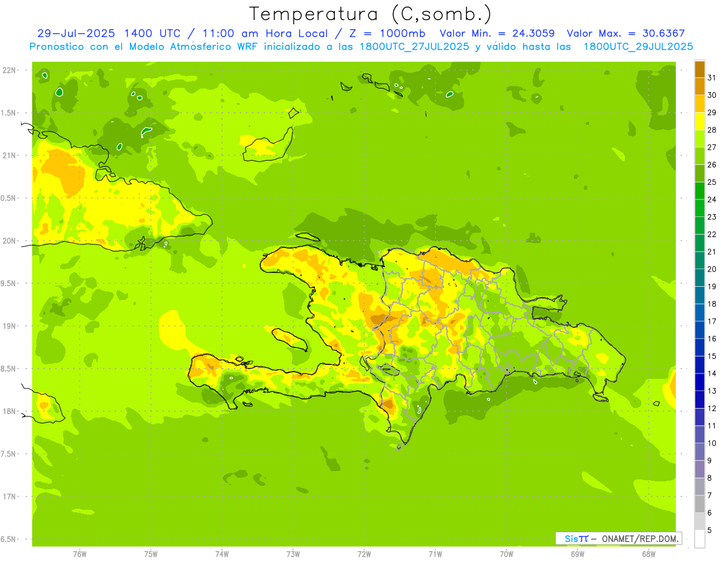Click the "19N" latitude axis label
The width and height of the screenshot is (728, 562).
[10, 326]
